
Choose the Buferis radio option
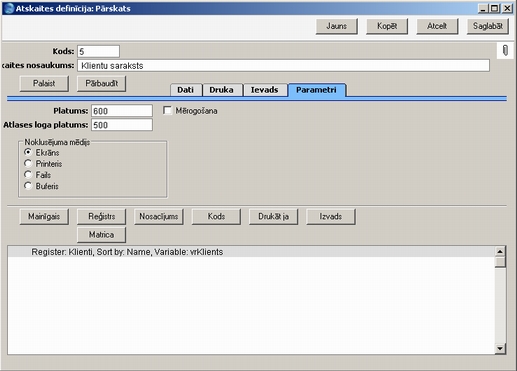28,186
